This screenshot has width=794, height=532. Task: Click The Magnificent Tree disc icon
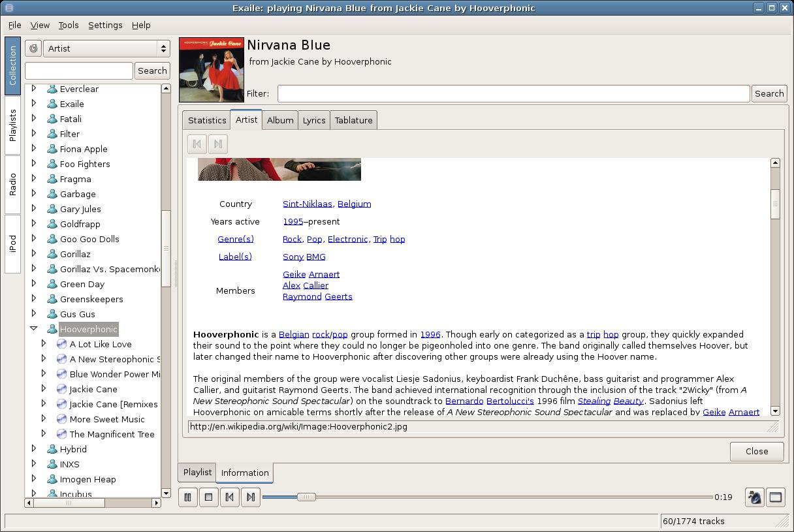pyautogui.click(x=62, y=434)
